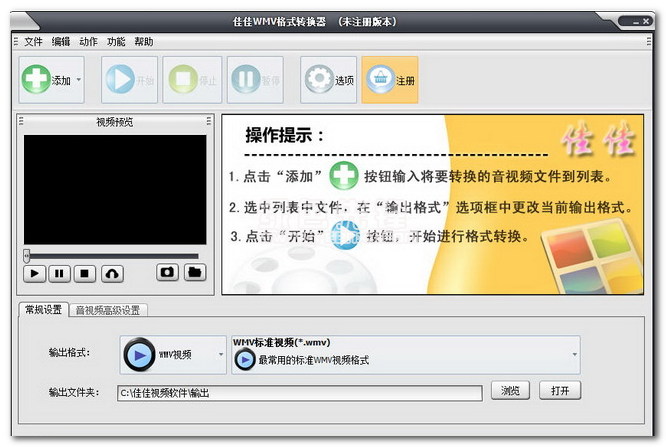666x447 pixels.
Task: Open the WMV视频 output format dropdown
Action: click(173, 355)
